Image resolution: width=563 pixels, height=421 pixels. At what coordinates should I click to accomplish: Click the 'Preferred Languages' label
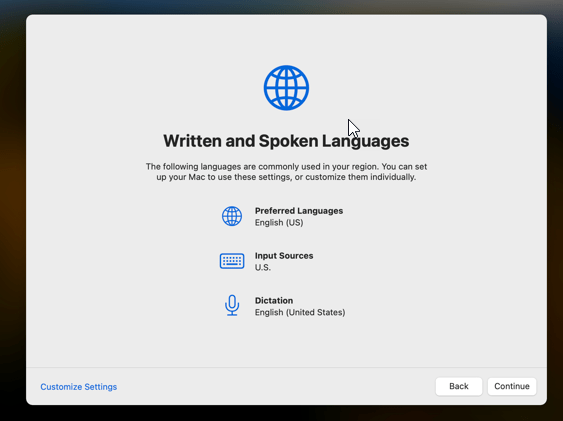299,211
